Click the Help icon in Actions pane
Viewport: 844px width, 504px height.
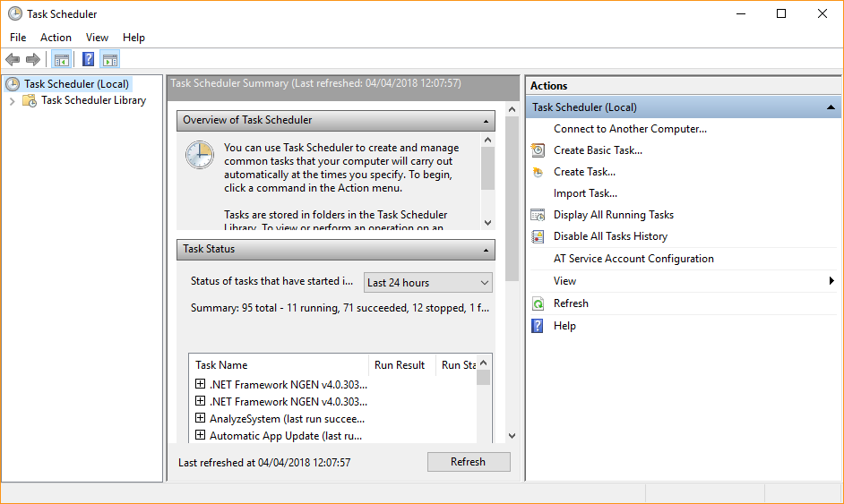pos(538,326)
